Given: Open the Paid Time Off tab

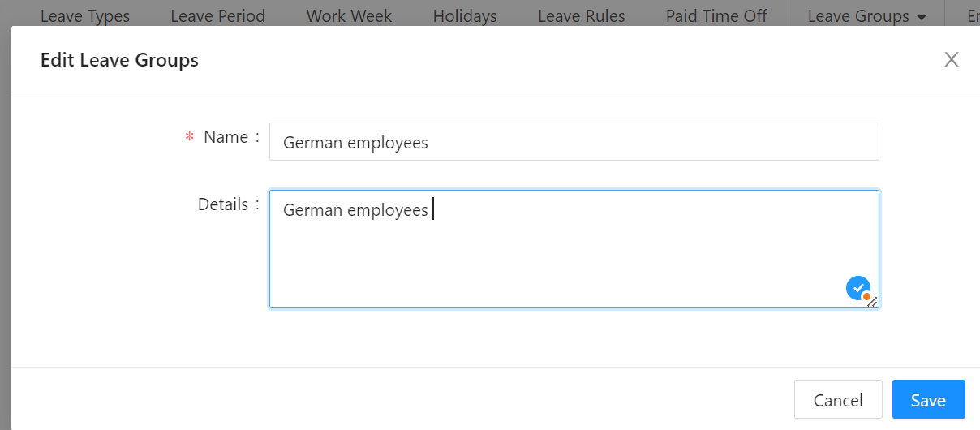Looking at the screenshot, I should (x=716, y=16).
